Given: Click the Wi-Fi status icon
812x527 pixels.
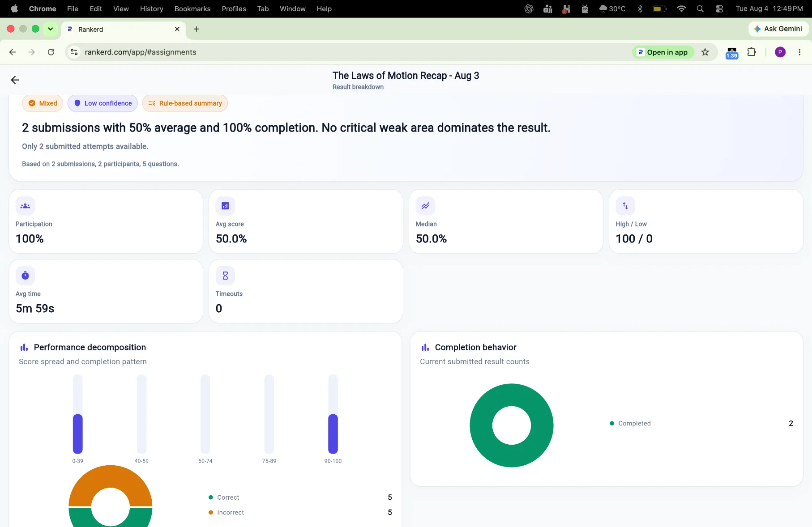Looking at the screenshot, I should 681,8.
